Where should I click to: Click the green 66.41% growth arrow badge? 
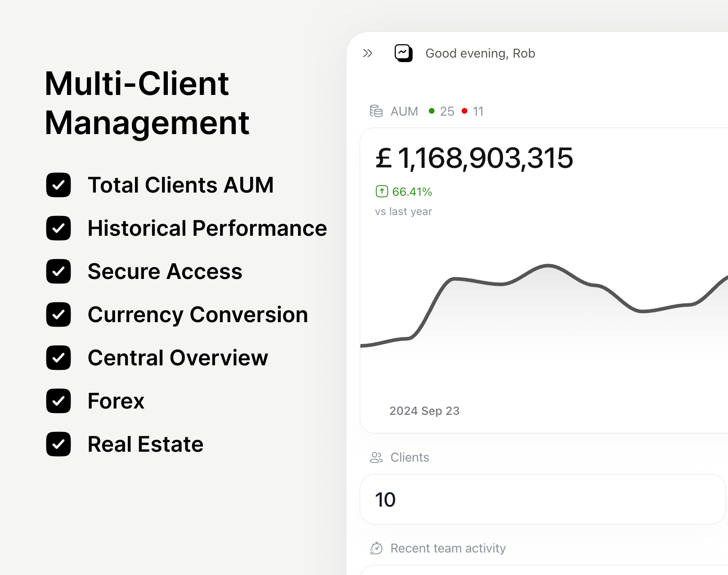pos(381,191)
